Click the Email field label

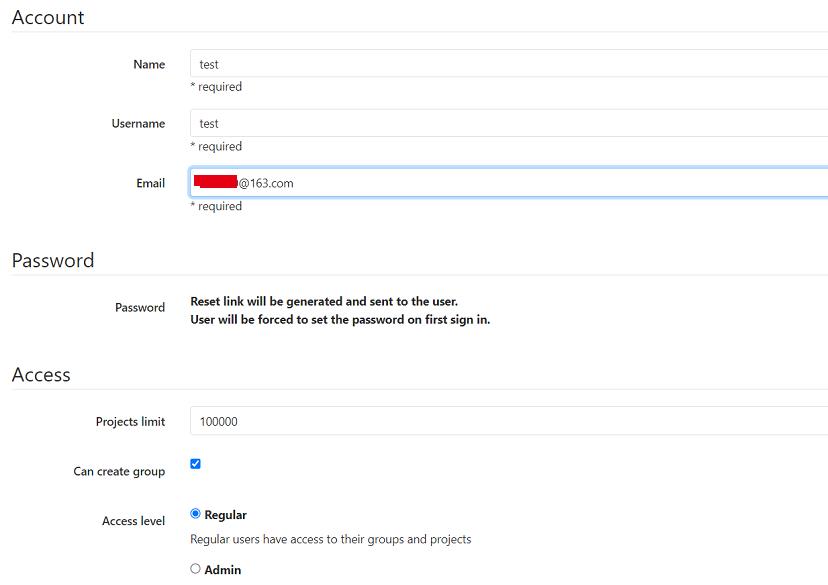coord(151,183)
